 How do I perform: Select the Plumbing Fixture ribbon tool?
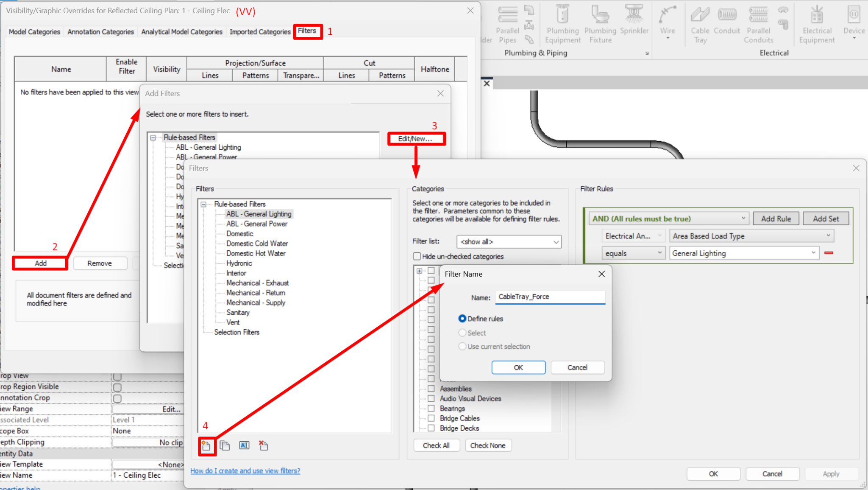click(x=600, y=24)
